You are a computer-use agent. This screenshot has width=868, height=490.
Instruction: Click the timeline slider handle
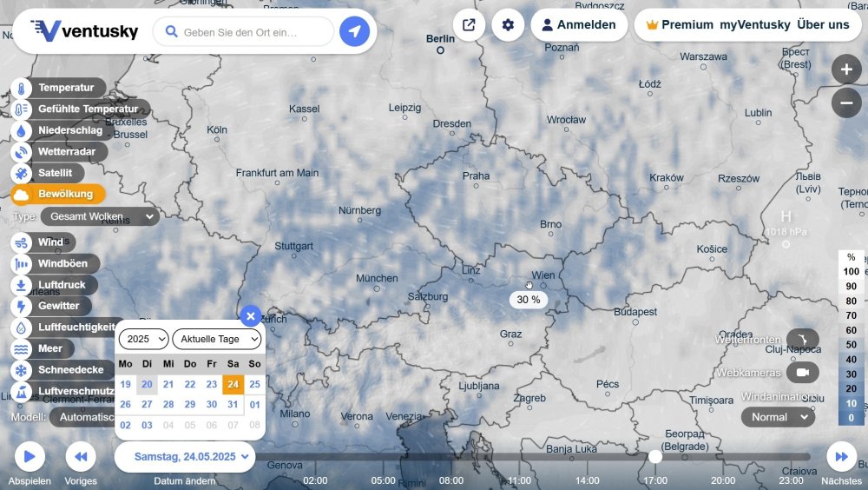655,456
